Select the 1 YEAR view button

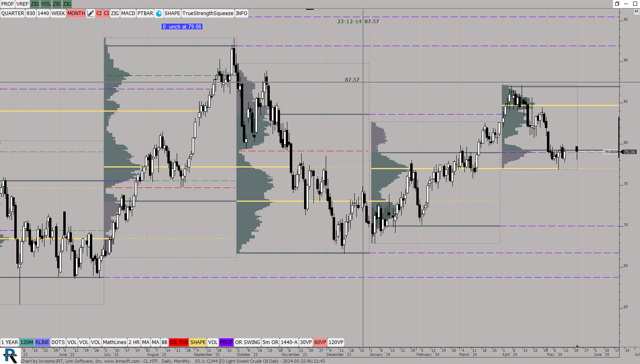9,342
